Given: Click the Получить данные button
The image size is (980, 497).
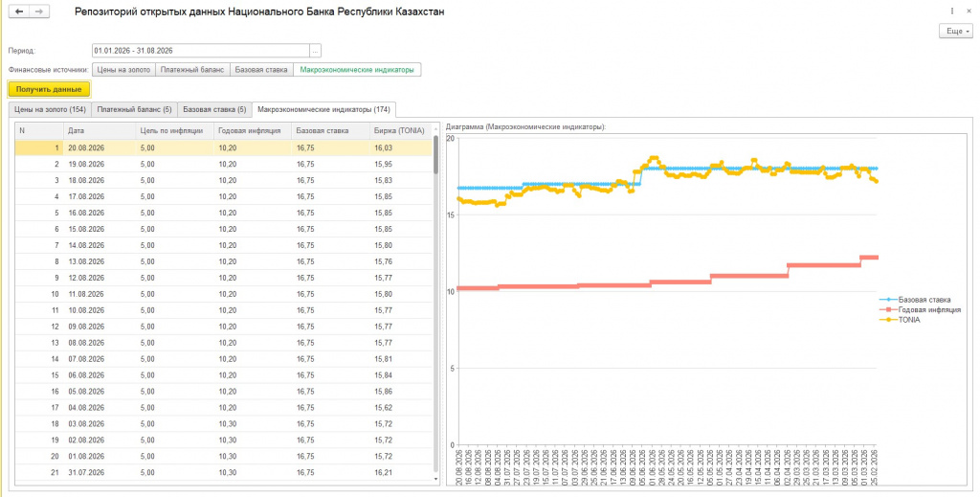Looking at the screenshot, I should point(49,89).
